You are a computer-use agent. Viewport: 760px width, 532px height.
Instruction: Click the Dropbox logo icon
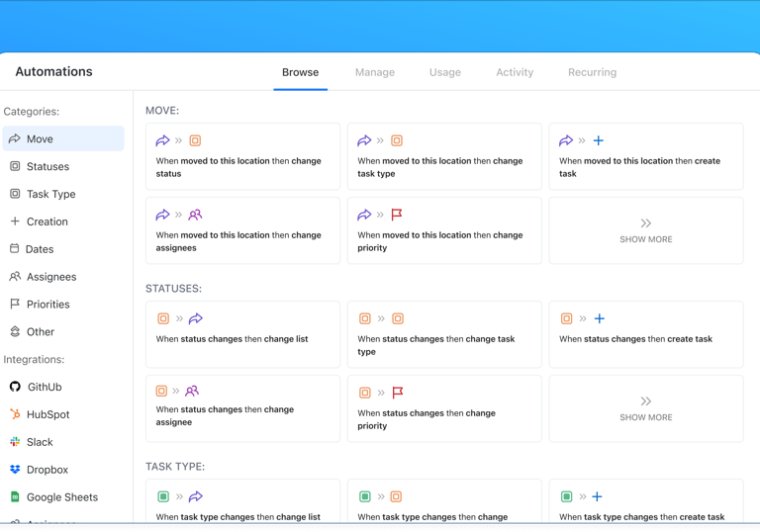click(x=15, y=470)
